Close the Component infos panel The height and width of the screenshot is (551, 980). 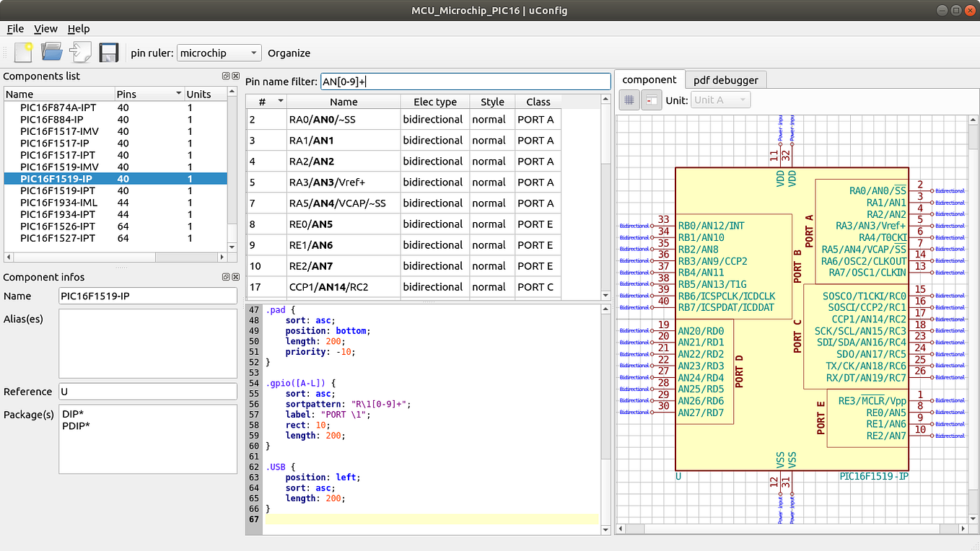pyautogui.click(x=235, y=277)
